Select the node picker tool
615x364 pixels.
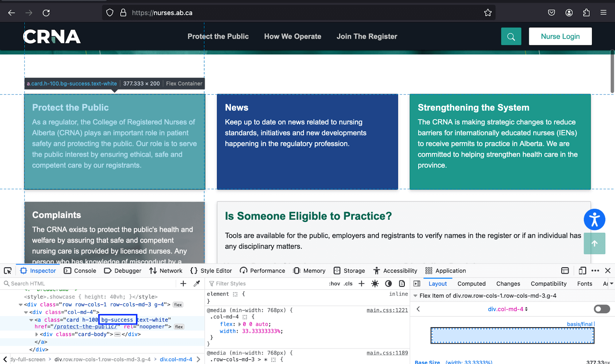8,270
